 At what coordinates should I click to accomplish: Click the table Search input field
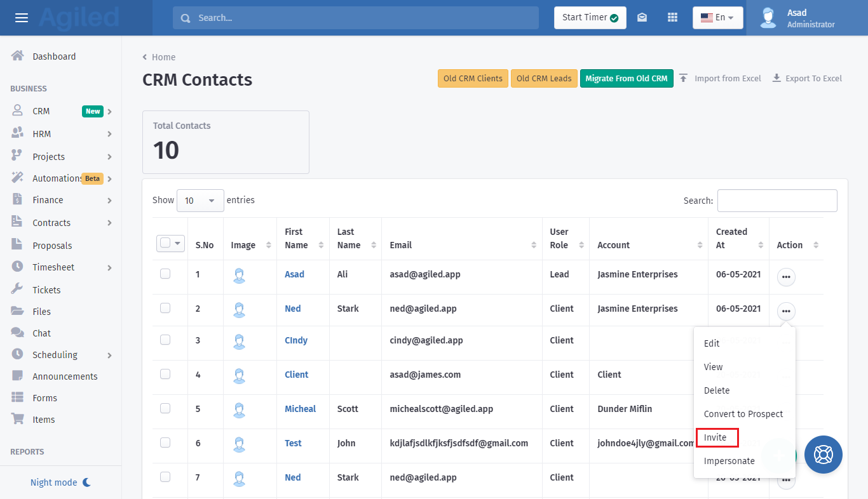(x=776, y=201)
